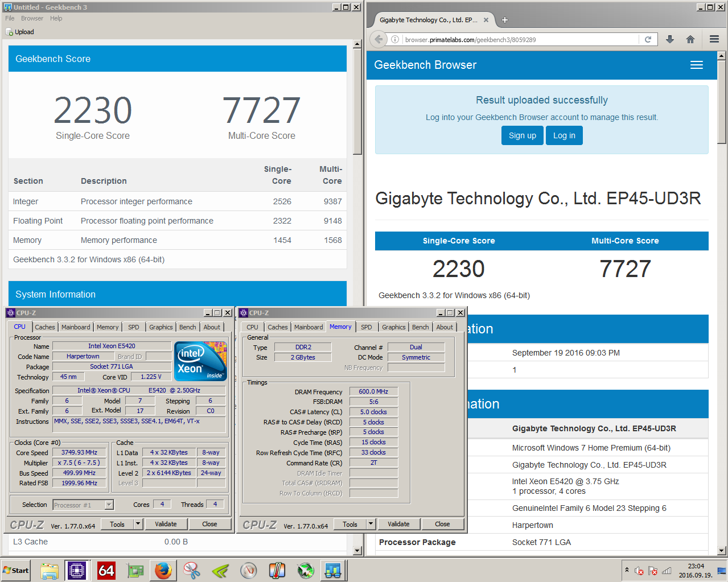
Task: Open the Browser menu in Geekbench
Action: pyautogui.click(x=32, y=18)
